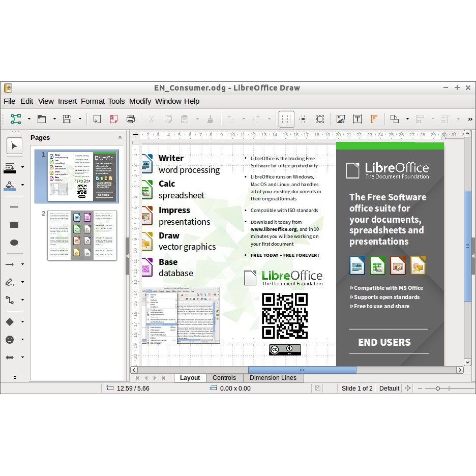This screenshot has width=476, height=476.
Task: Open the Print dialog
Action: pyautogui.click(x=131, y=119)
